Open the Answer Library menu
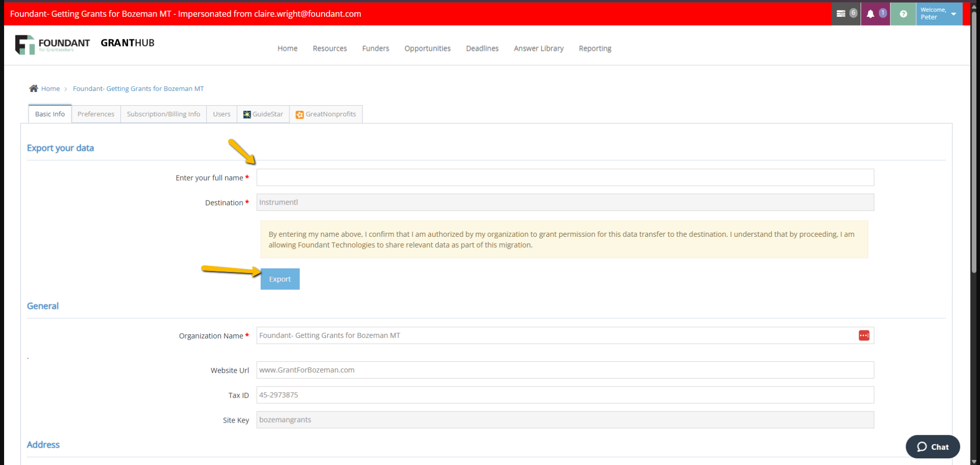 point(538,48)
